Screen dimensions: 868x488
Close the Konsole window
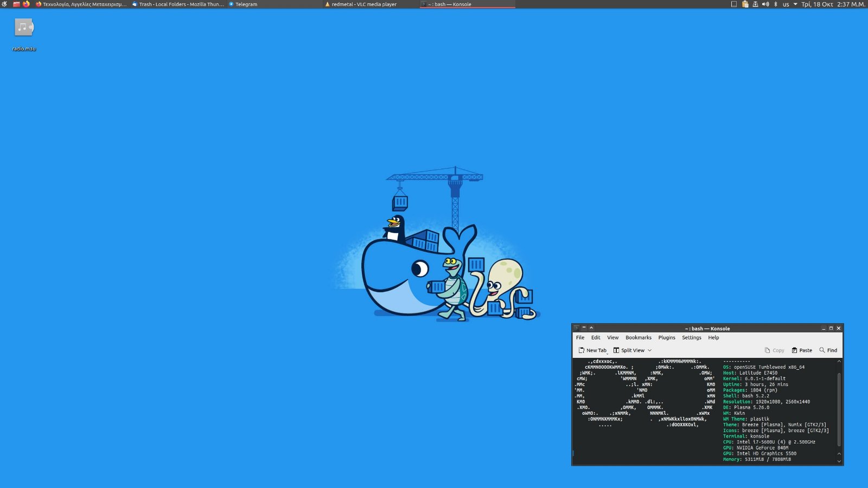[839, 328]
